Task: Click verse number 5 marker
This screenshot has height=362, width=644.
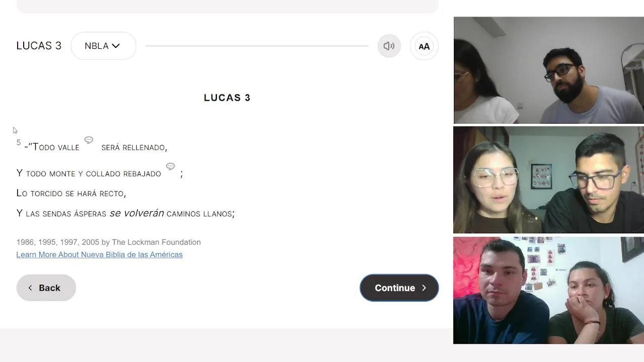Action: click(19, 143)
